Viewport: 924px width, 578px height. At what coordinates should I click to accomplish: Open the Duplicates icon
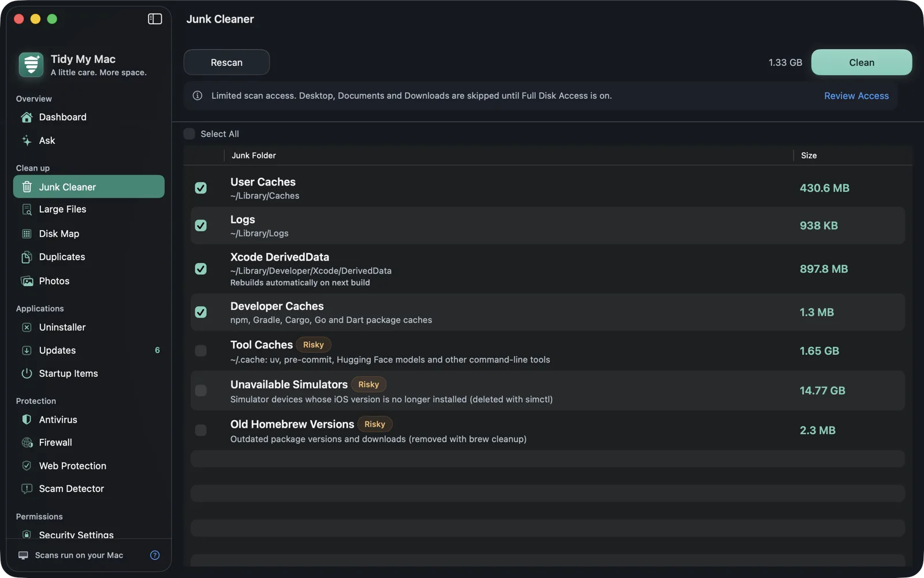click(x=27, y=257)
